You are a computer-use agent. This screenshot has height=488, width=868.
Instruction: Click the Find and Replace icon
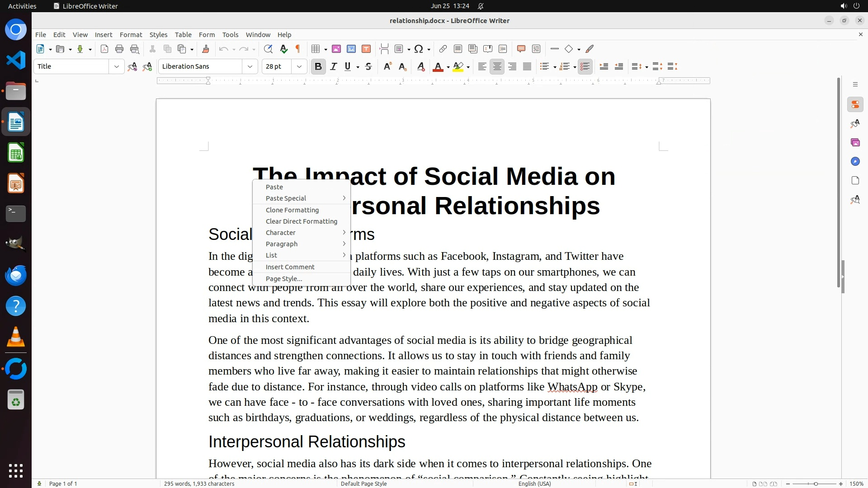click(268, 49)
